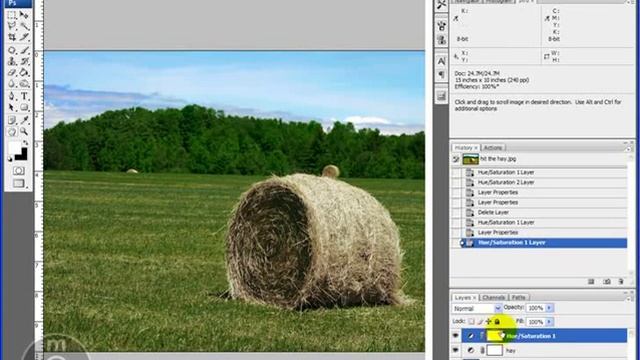
Task: Switch to the History tab
Action: (466, 148)
